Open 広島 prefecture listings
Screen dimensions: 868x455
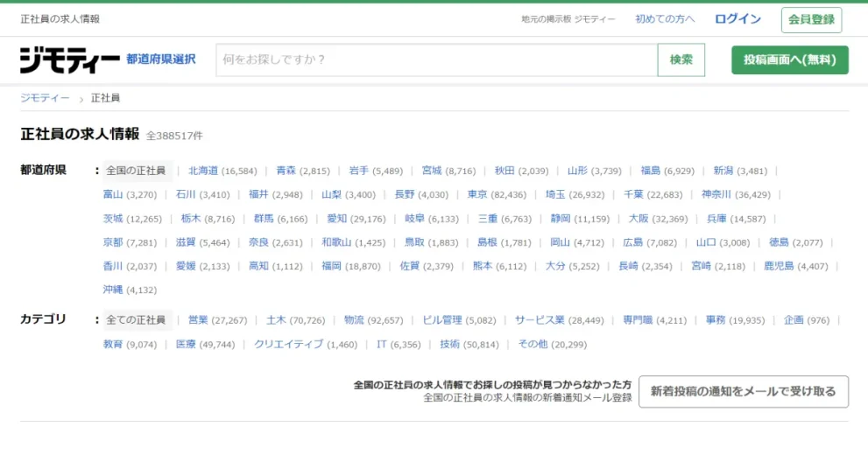point(632,242)
